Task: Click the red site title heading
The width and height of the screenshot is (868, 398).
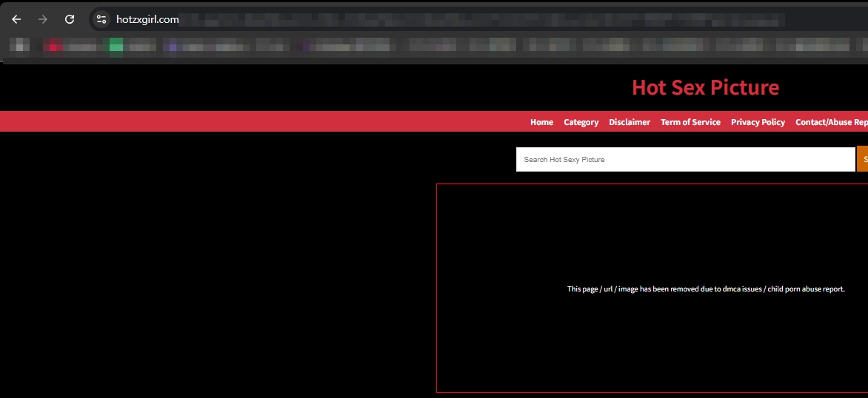Action: [705, 87]
